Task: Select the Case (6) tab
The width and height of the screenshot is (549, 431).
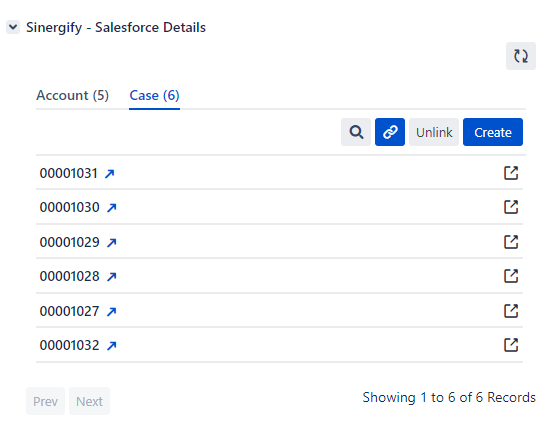Action: coord(154,95)
